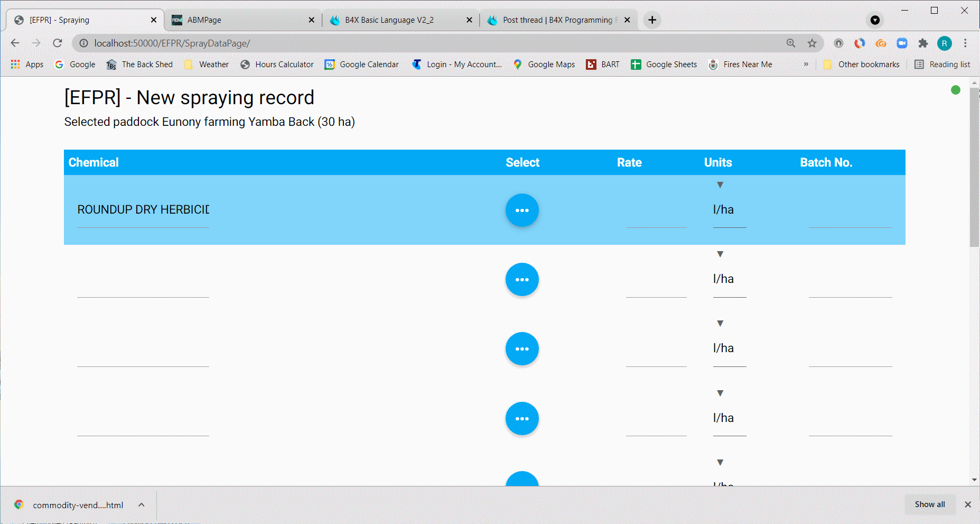Screen dimensions: 980x524
Task: Open chemical picker for ROUNDUP DRY HERBICIDE row
Action: tap(522, 210)
